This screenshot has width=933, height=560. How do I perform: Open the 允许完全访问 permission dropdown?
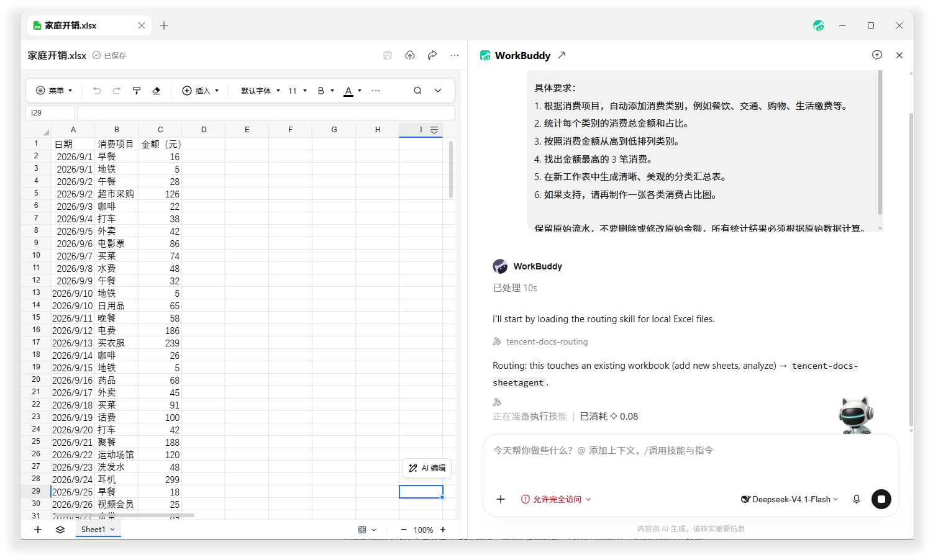tap(556, 499)
